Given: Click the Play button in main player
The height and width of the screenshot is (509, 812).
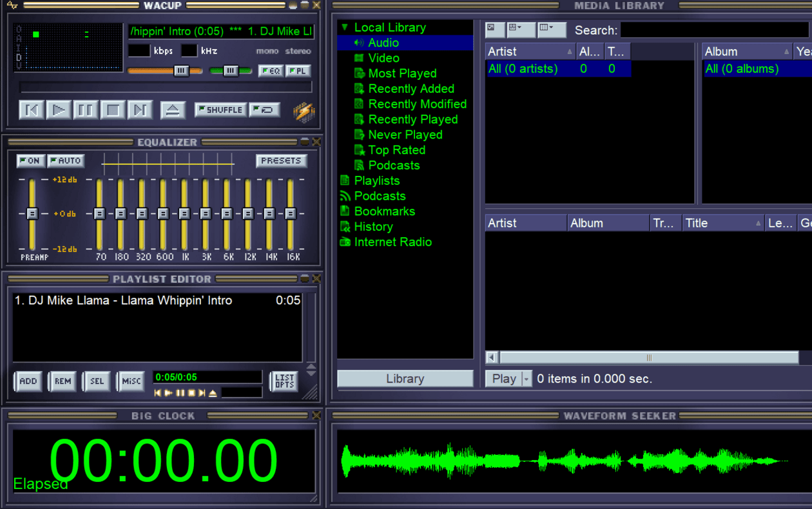Looking at the screenshot, I should 58,110.
